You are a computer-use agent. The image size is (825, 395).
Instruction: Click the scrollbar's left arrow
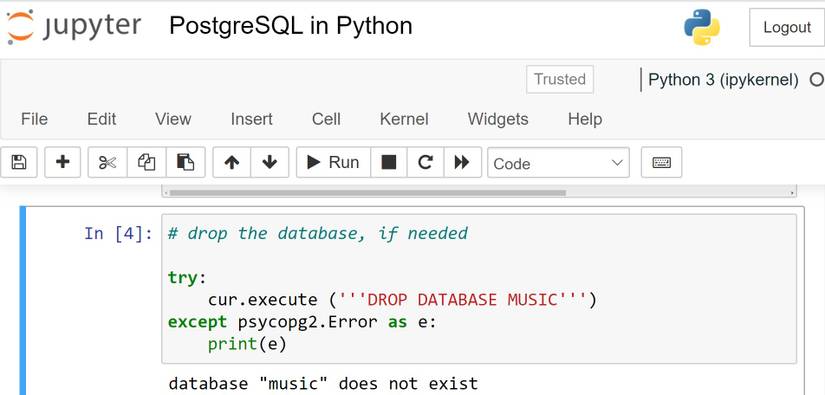tap(166, 193)
